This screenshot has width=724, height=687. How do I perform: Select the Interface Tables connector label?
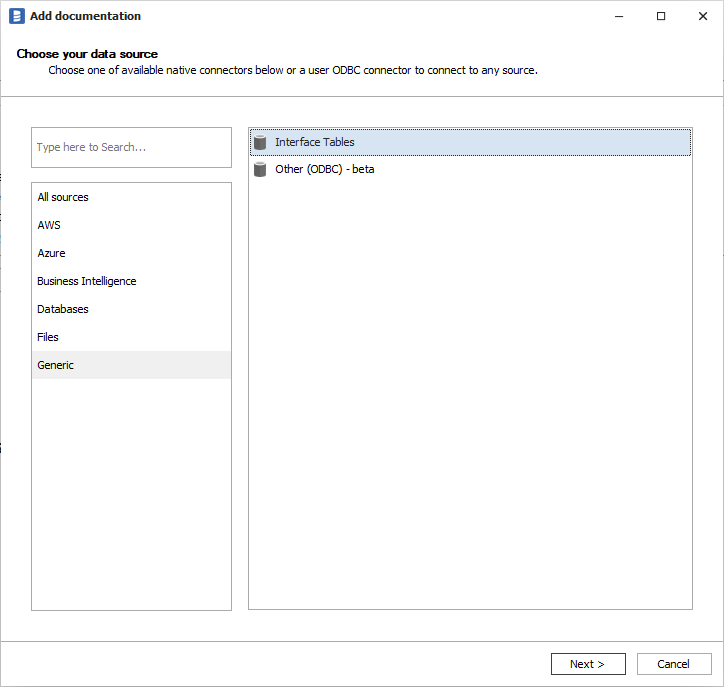pos(315,143)
